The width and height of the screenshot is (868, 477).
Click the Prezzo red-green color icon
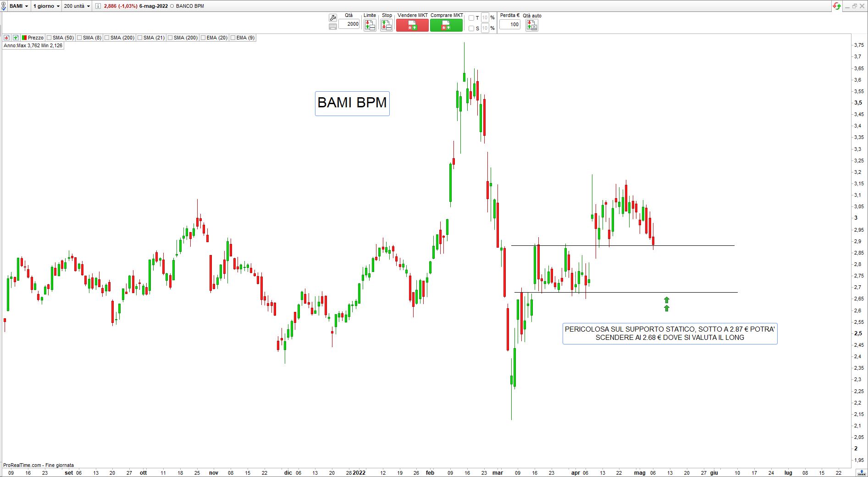[x=24, y=38]
